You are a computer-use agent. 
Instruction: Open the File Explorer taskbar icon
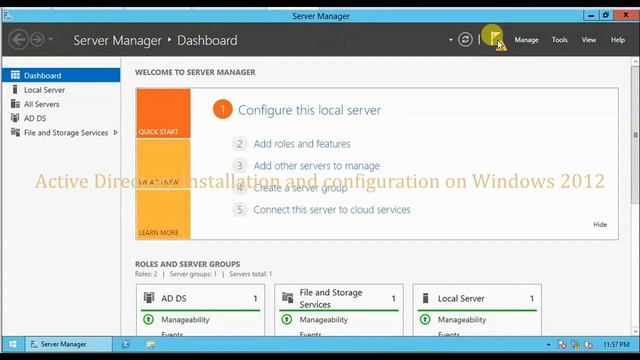click(151, 344)
